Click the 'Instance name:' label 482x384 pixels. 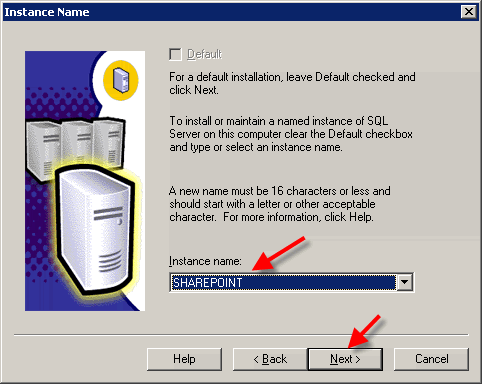tap(205, 261)
